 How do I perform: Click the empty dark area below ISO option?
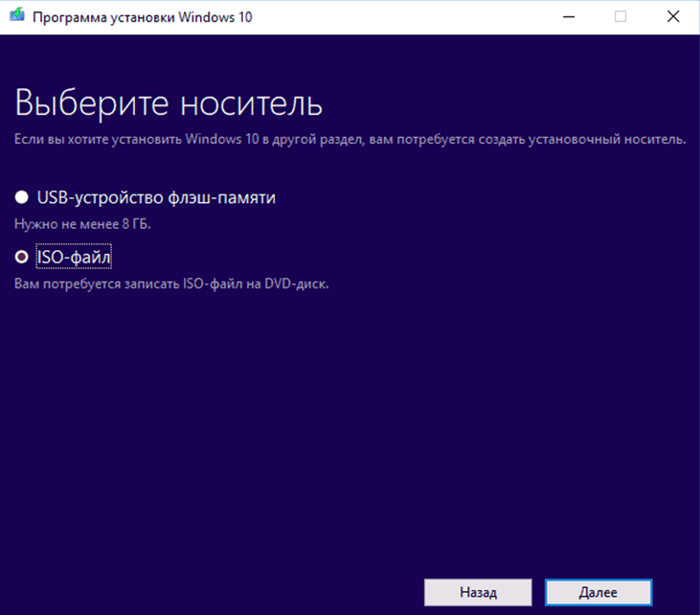(350, 421)
